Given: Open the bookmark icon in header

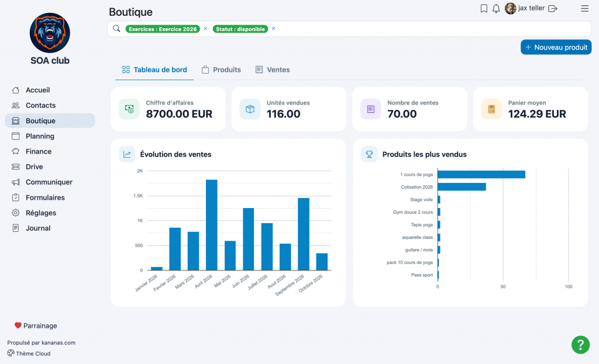Looking at the screenshot, I should point(484,8).
